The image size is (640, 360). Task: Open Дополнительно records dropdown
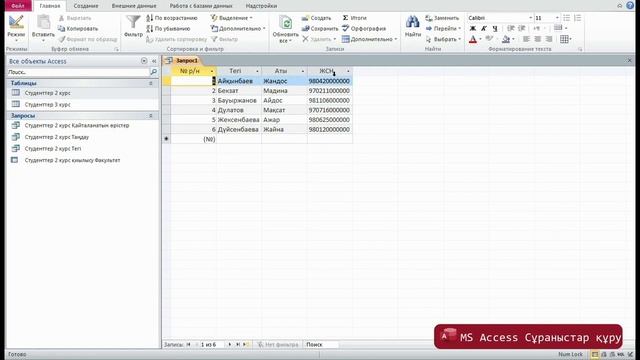369,39
